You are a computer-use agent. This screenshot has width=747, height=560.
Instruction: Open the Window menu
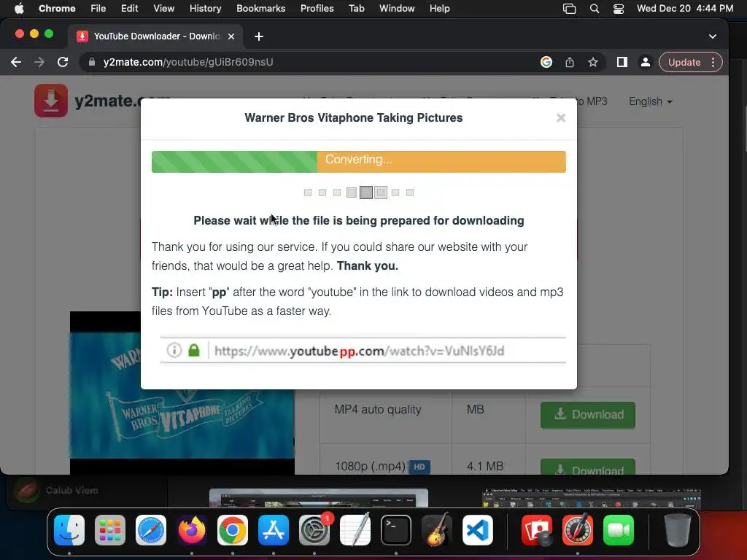pos(397,9)
